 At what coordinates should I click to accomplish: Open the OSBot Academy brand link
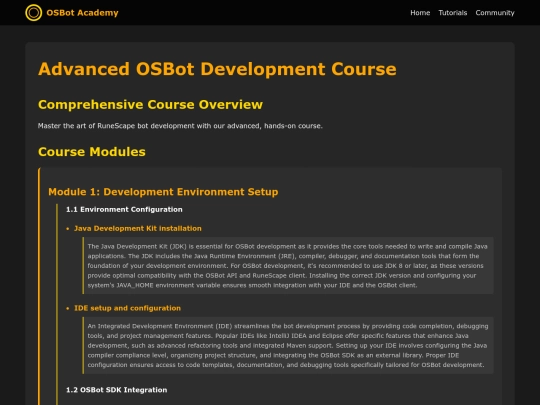pos(82,13)
